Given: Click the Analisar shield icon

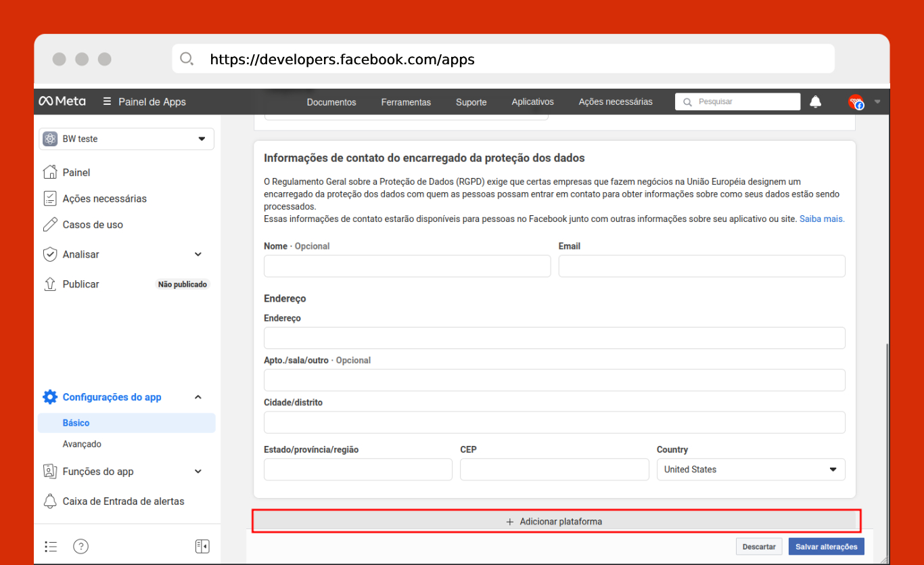Looking at the screenshot, I should click(50, 254).
